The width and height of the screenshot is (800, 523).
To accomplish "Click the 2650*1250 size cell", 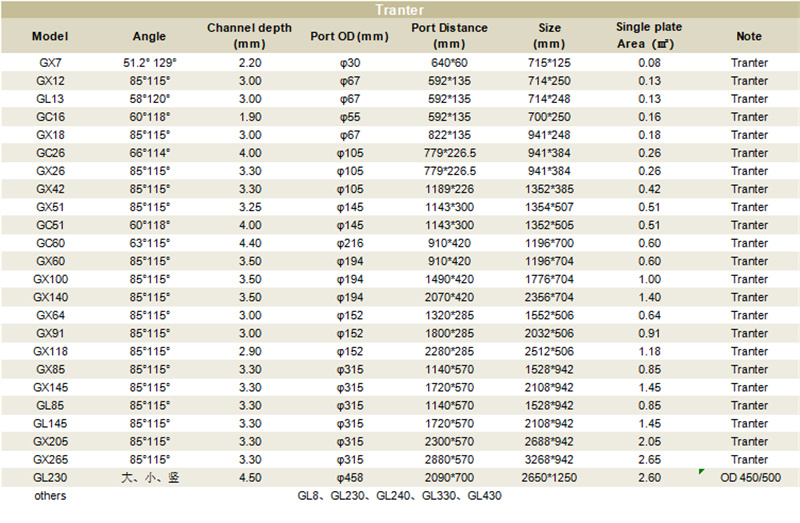I will click(x=550, y=478).
